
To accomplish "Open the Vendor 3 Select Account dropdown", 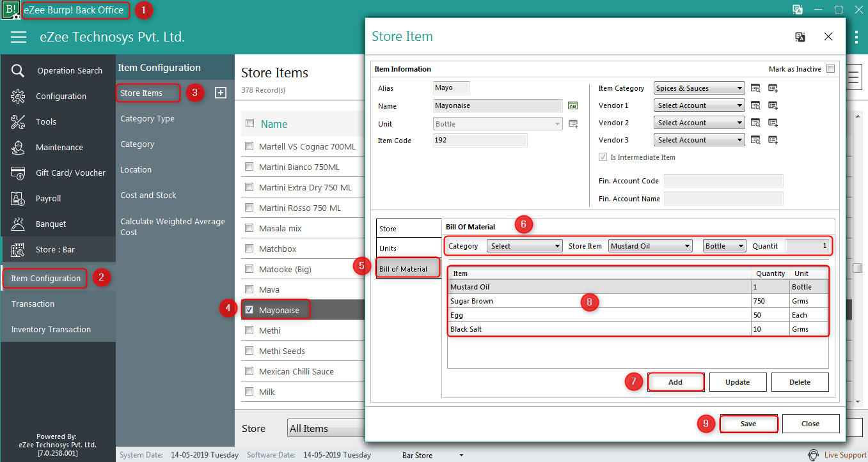I will [x=699, y=140].
